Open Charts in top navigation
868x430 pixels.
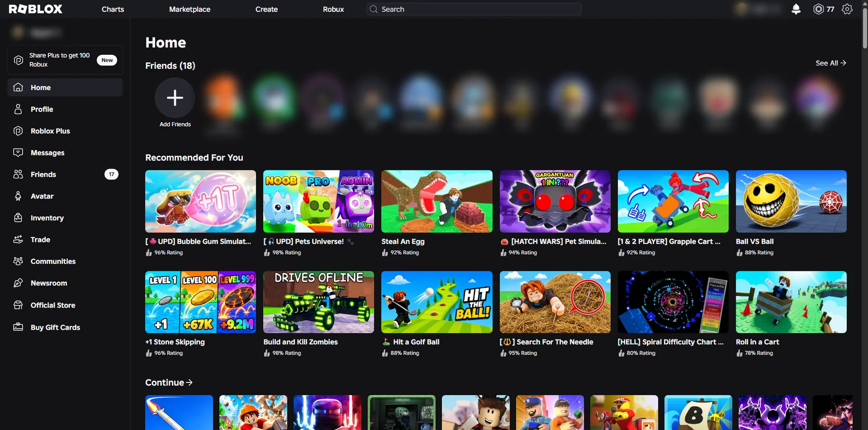pos(113,9)
